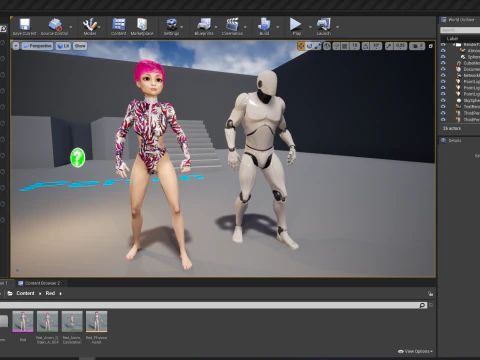This screenshot has width=480, height=360.
Task: Toggle visibility of the Documen actor row
Action: tap(443, 69)
